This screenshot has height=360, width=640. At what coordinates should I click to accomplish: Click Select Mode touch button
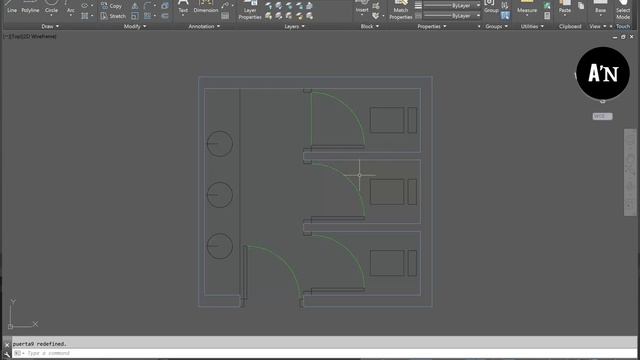[623, 10]
